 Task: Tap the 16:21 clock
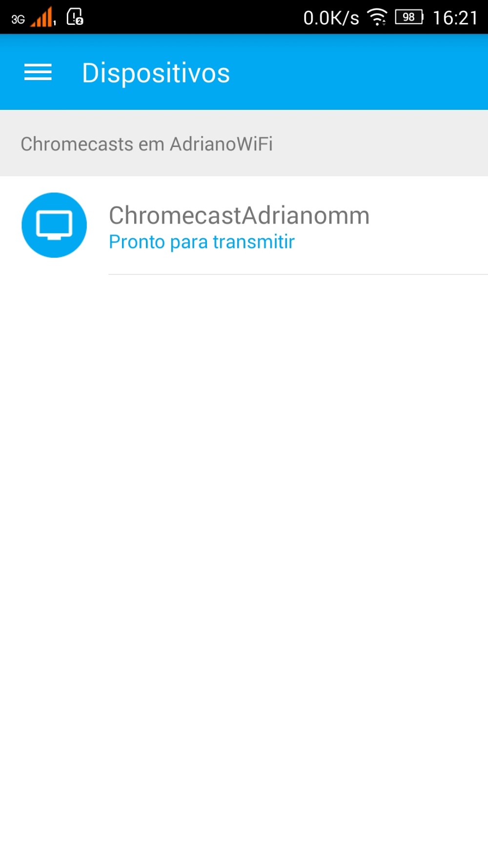pos(455,18)
